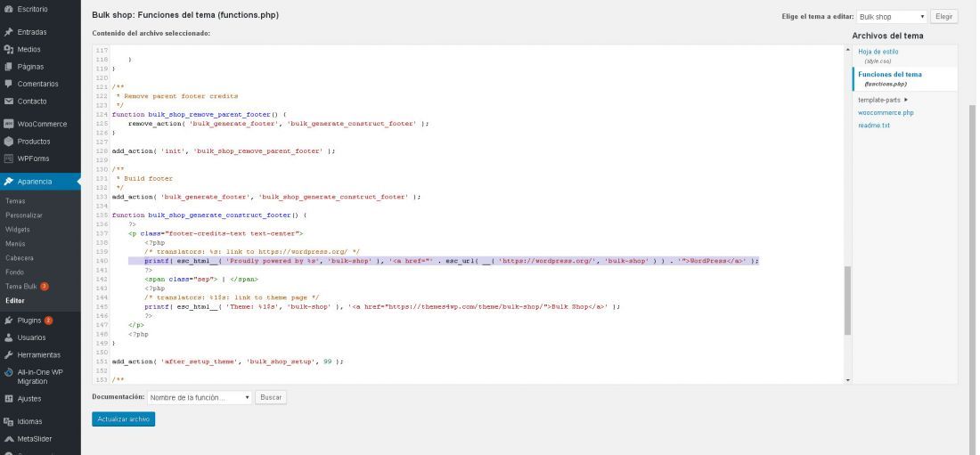Image resolution: width=980 pixels, height=455 pixels.
Task: Open woocommerce.php theme file
Action: pyautogui.click(x=886, y=113)
